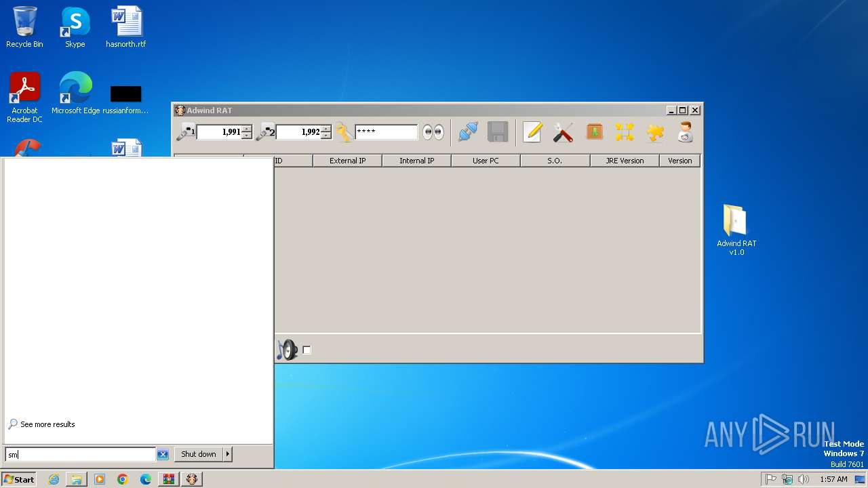The width and height of the screenshot is (868, 488).
Task: Click WinRAR taskbar icon
Action: 169,479
